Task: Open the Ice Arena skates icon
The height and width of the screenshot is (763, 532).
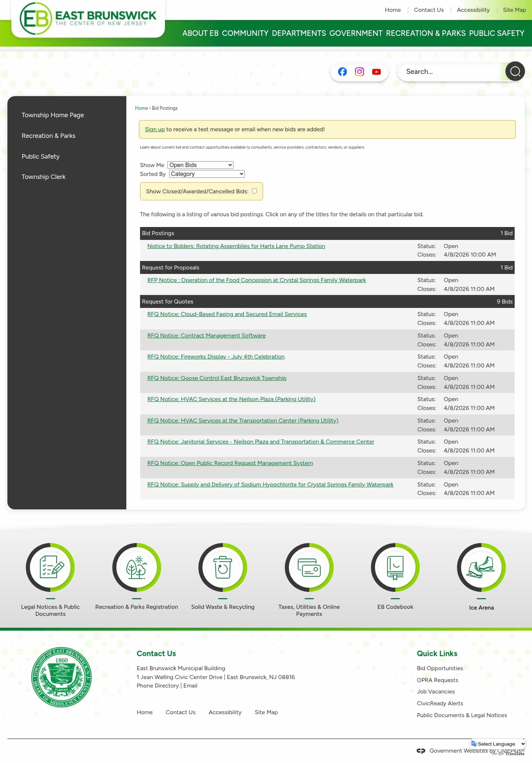Action: [481, 567]
